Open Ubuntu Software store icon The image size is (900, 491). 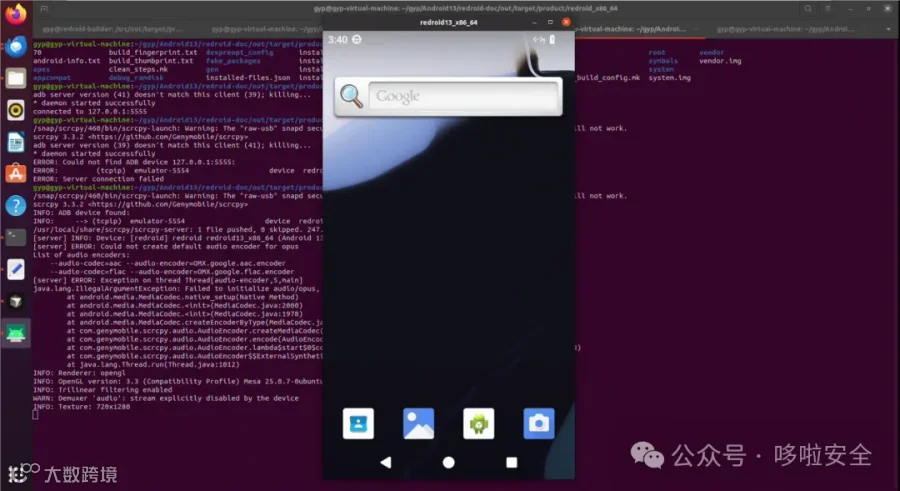15,173
